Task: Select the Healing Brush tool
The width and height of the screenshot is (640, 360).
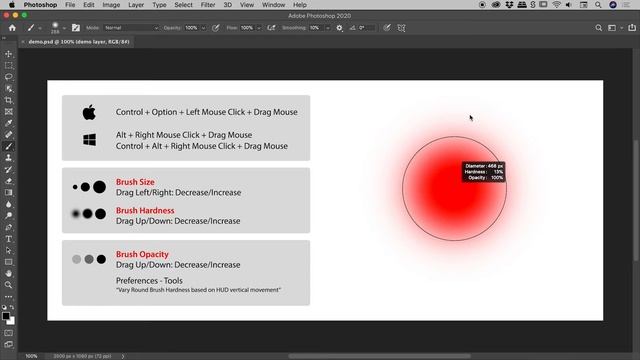Action: (9, 134)
